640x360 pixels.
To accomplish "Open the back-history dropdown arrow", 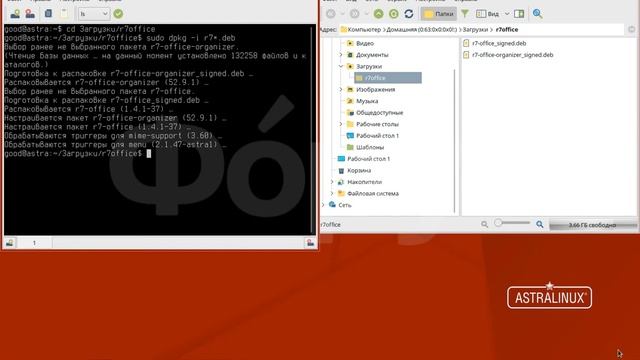I will click(x=342, y=14).
